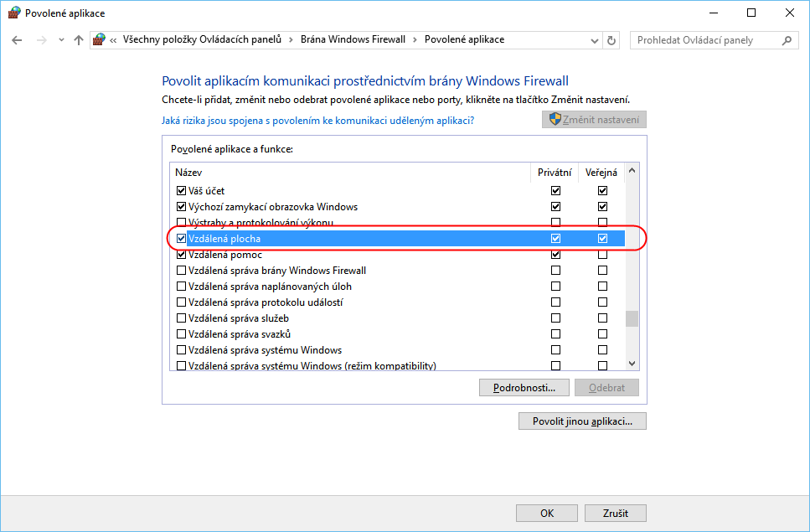Maximize the Povolené aplikace window
810x532 pixels.
point(751,13)
